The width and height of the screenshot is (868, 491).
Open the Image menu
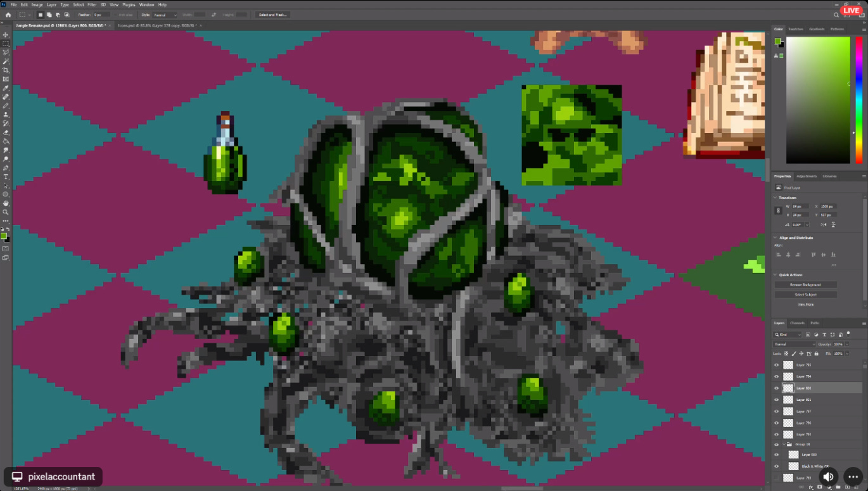point(37,4)
